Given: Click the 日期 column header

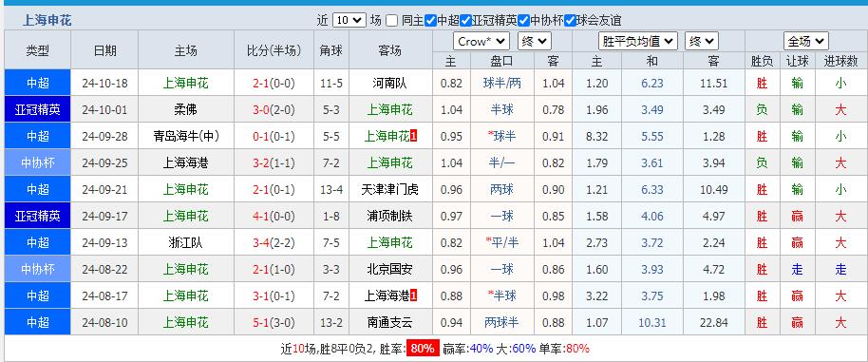Looking at the screenshot, I should (104, 50).
